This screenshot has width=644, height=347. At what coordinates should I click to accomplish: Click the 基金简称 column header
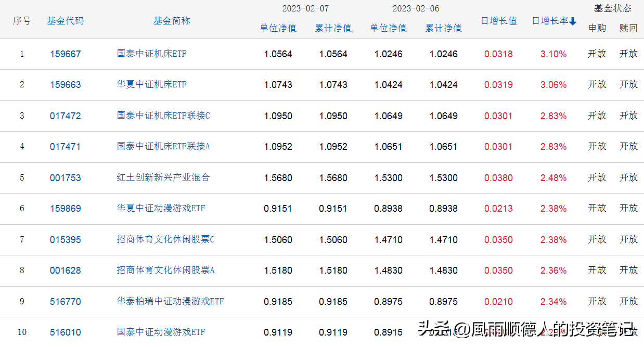[172, 21]
